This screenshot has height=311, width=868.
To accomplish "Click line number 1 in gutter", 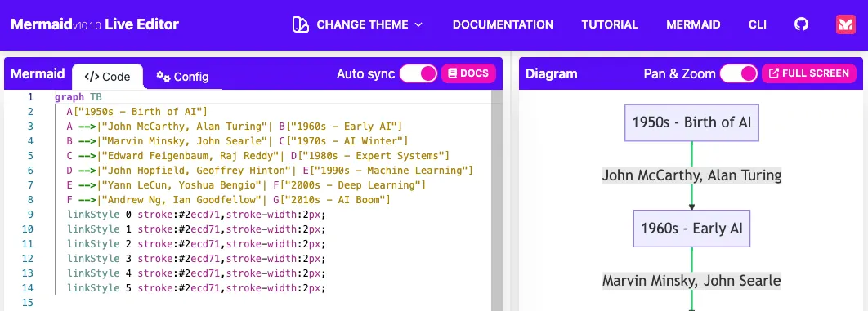I will (x=30, y=97).
